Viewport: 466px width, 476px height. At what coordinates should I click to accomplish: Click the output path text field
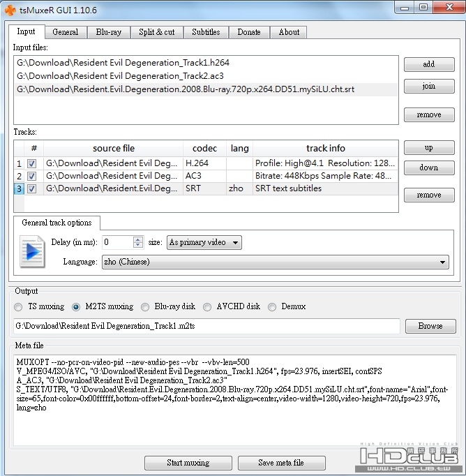[x=206, y=326]
